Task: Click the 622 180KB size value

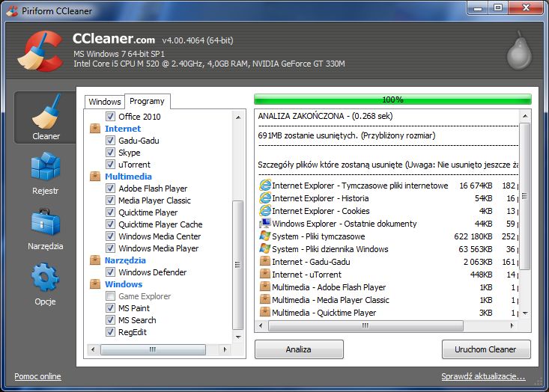Action: click(473, 236)
